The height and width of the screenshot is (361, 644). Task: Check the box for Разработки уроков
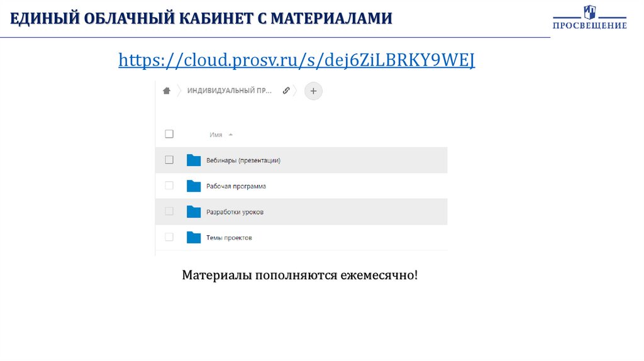tap(169, 211)
